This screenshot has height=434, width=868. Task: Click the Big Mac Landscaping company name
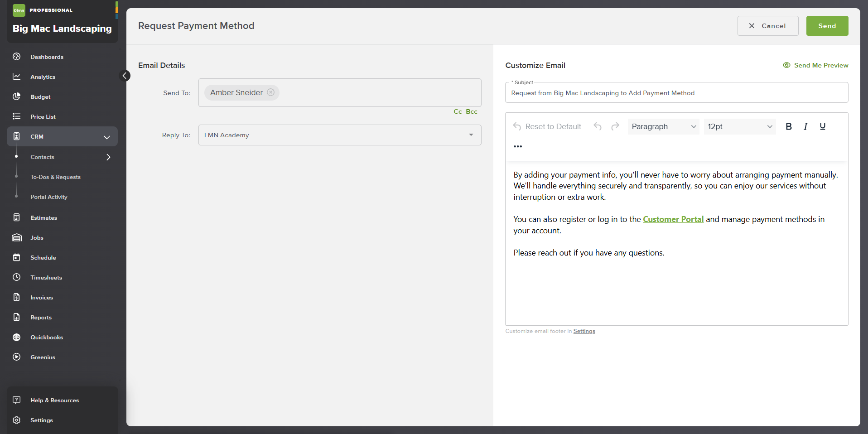click(62, 28)
